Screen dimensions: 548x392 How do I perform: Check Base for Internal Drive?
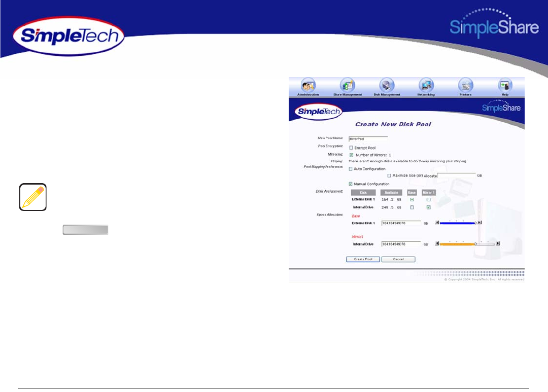[412, 207]
